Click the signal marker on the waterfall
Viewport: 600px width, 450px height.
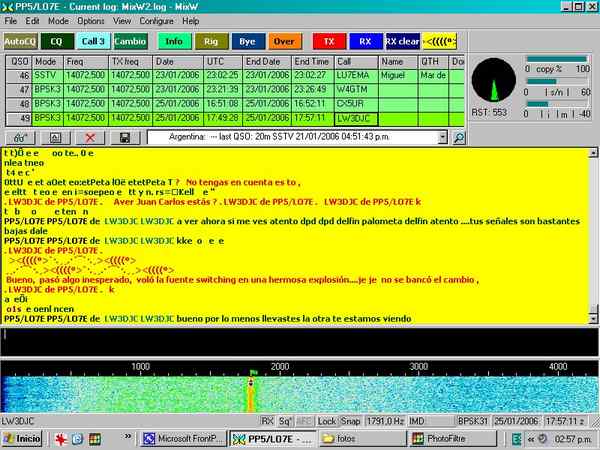pyautogui.click(x=251, y=383)
